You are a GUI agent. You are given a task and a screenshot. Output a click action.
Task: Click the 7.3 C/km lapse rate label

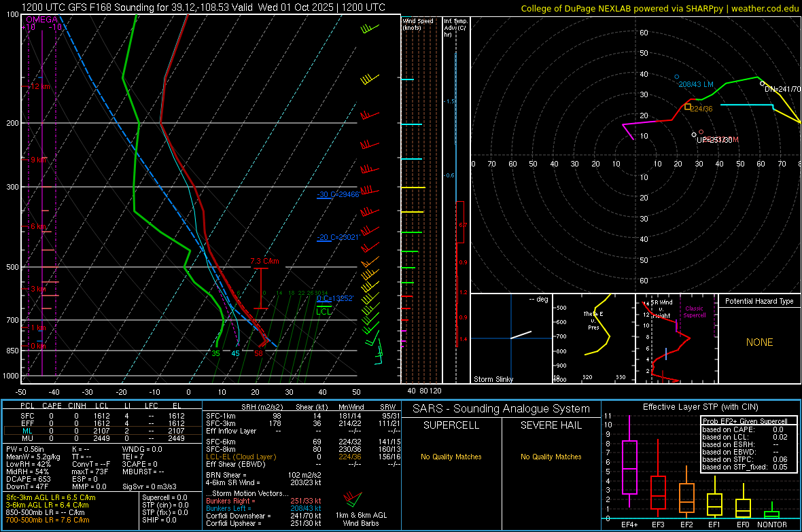[264, 261]
